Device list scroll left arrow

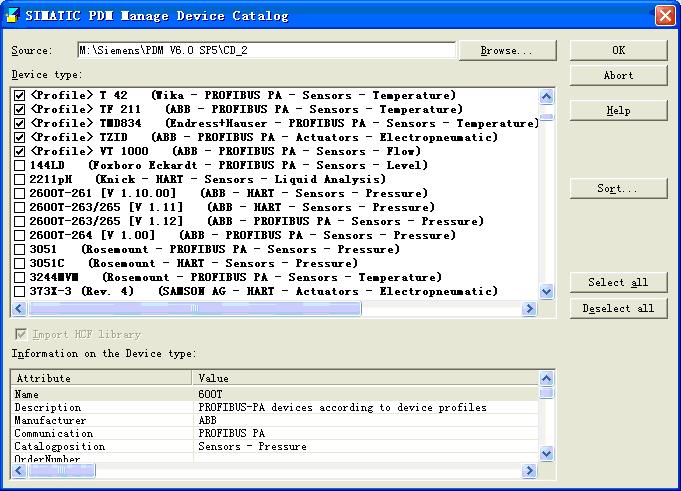coord(19,308)
